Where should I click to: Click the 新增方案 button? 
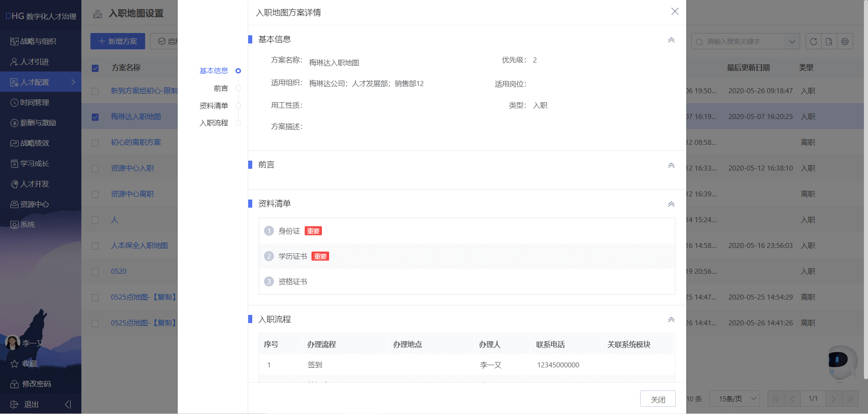(x=118, y=41)
